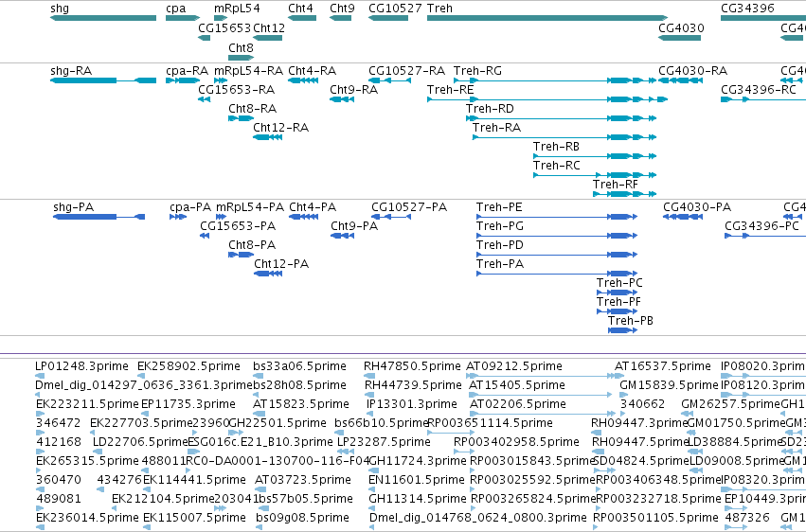This screenshot has width=806, height=532.
Task: Click the AT16537.5prime EST label
Action: point(663,366)
